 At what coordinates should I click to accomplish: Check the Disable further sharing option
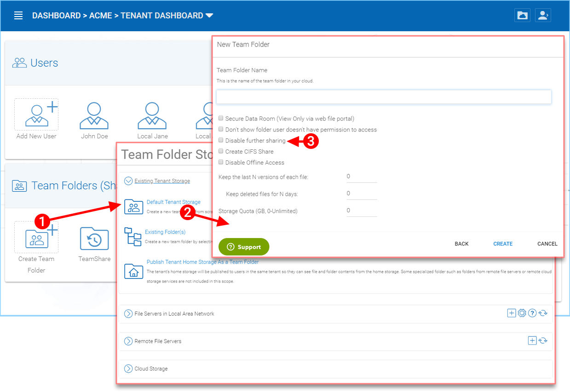(x=220, y=140)
